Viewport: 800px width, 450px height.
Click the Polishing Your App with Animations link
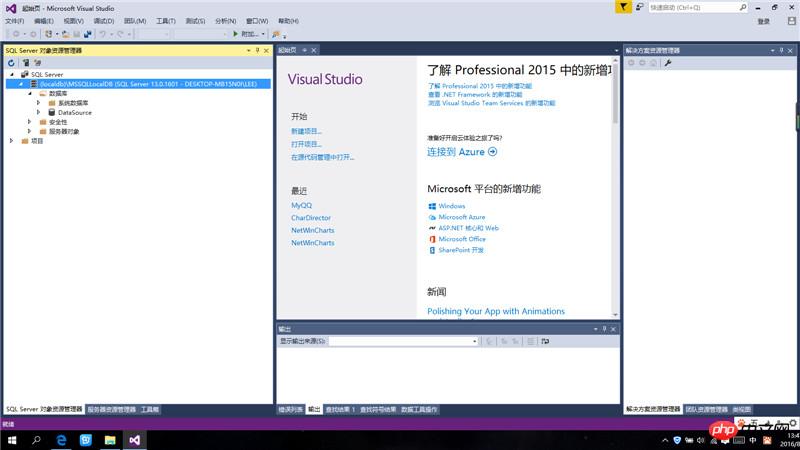(x=496, y=311)
